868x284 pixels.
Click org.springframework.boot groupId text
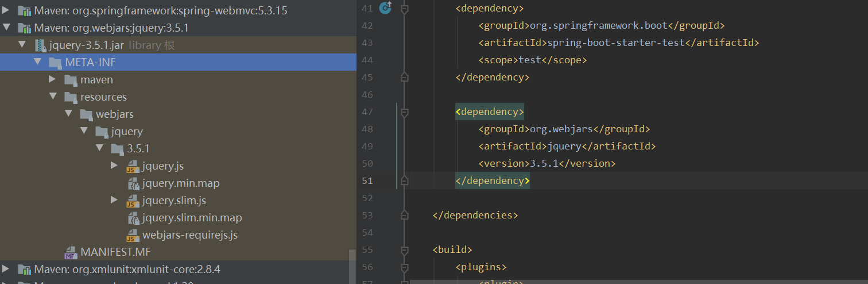[x=599, y=25]
